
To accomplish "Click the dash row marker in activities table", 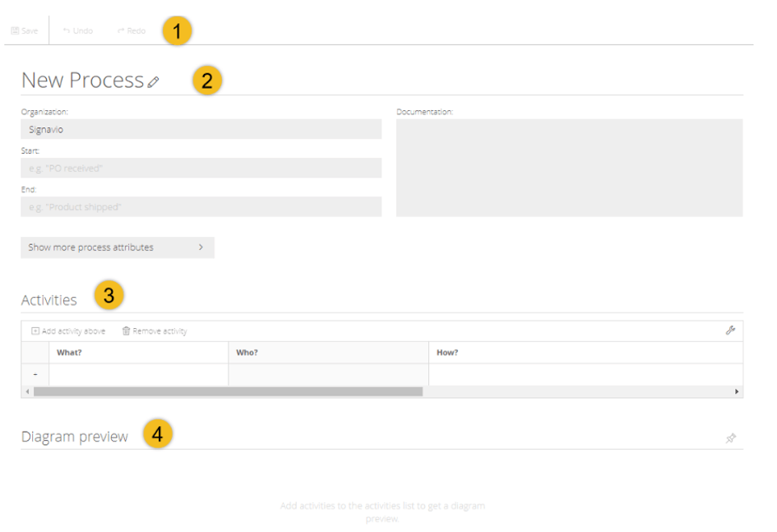I will (35, 374).
